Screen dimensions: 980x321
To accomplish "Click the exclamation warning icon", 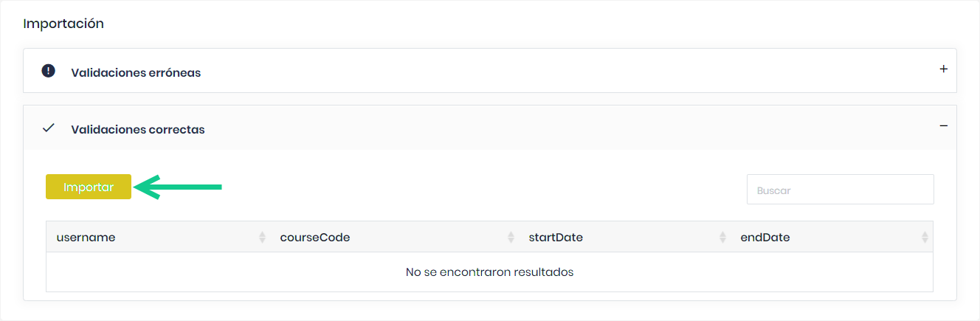I will (49, 72).
